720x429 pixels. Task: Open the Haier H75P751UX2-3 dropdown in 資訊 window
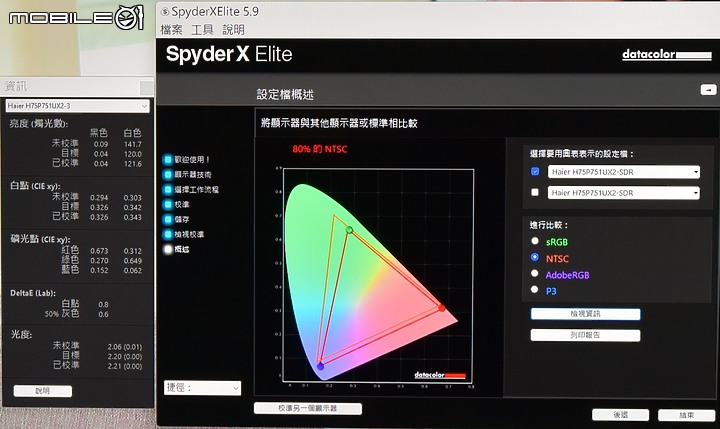pos(77,106)
